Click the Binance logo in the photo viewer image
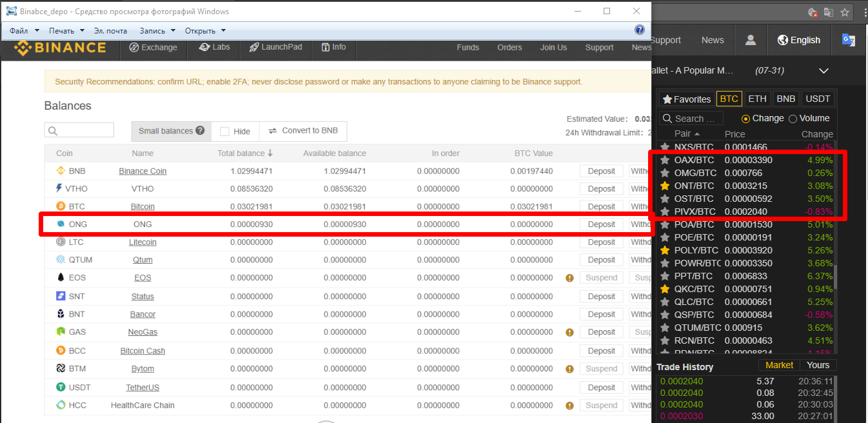The height and width of the screenshot is (423, 868). coord(60,48)
